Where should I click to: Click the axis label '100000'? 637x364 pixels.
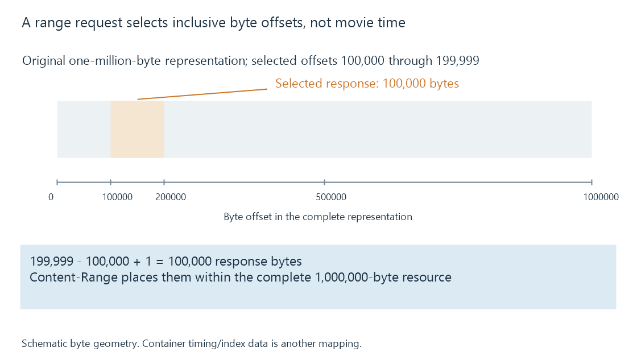click(x=117, y=197)
